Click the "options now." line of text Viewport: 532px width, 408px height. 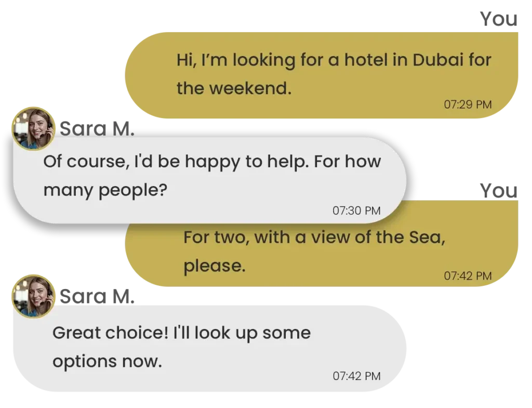(108, 361)
